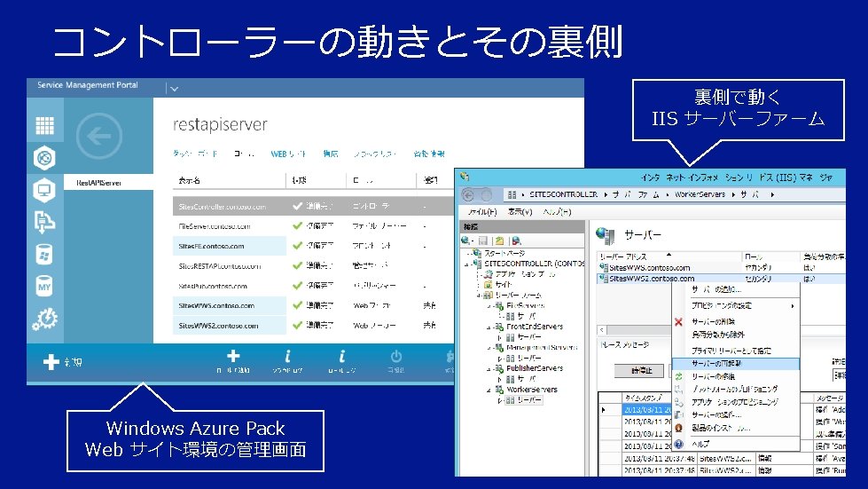Click the folder-up icon in Connections toolbar
The height and width of the screenshot is (489, 868).
point(499,241)
